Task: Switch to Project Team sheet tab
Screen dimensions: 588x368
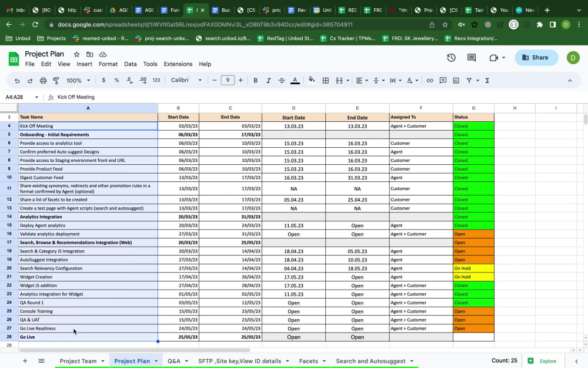Action: pos(78,361)
